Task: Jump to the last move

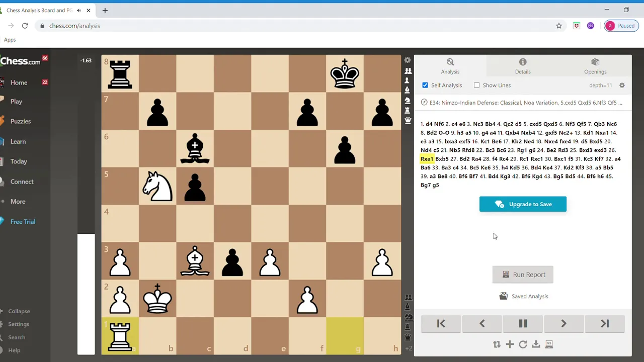Action: (x=605, y=324)
